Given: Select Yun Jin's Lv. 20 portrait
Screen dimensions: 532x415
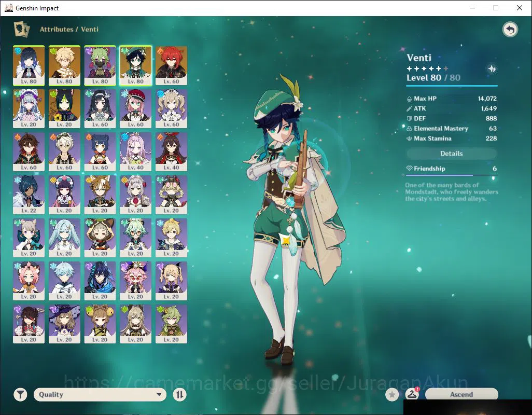Looking at the screenshot, I should 64,195.
